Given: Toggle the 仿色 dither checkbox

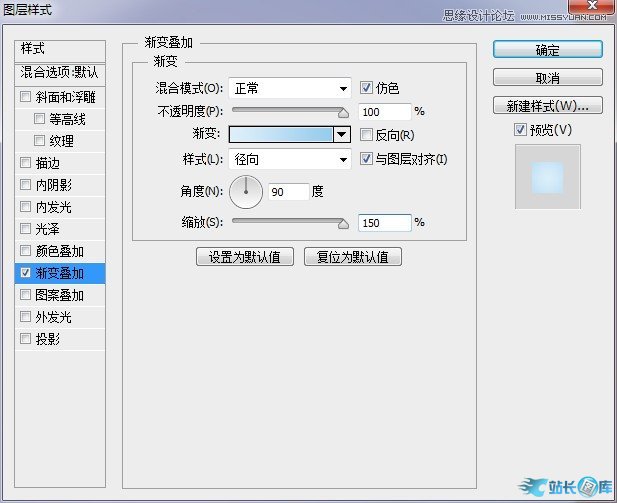Looking at the screenshot, I should pyautogui.click(x=366, y=87).
